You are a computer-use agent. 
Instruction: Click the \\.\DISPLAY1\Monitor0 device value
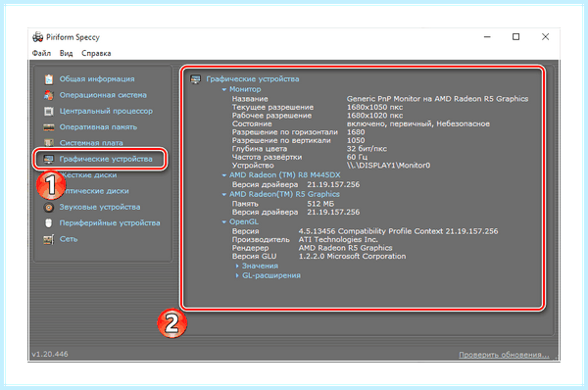click(388, 166)
